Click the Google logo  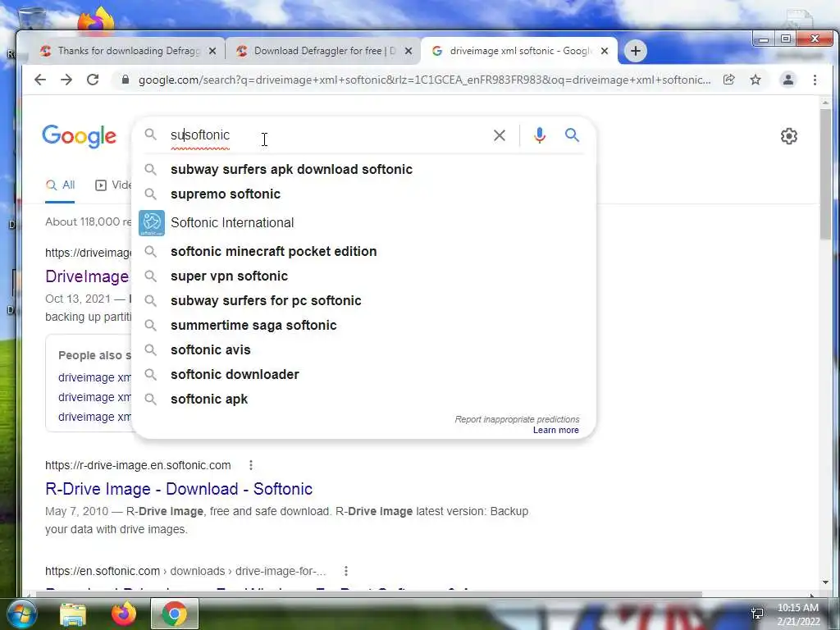(80, 136)
